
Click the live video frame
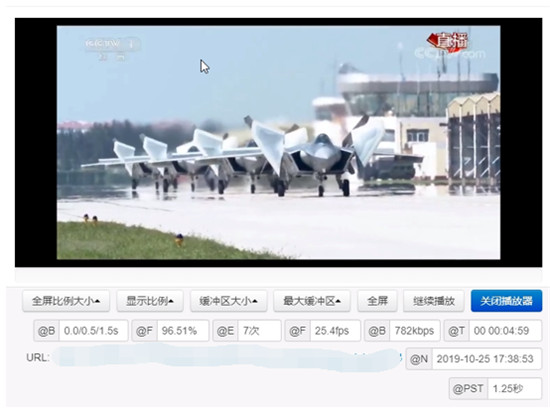click(x=279, y=142)
